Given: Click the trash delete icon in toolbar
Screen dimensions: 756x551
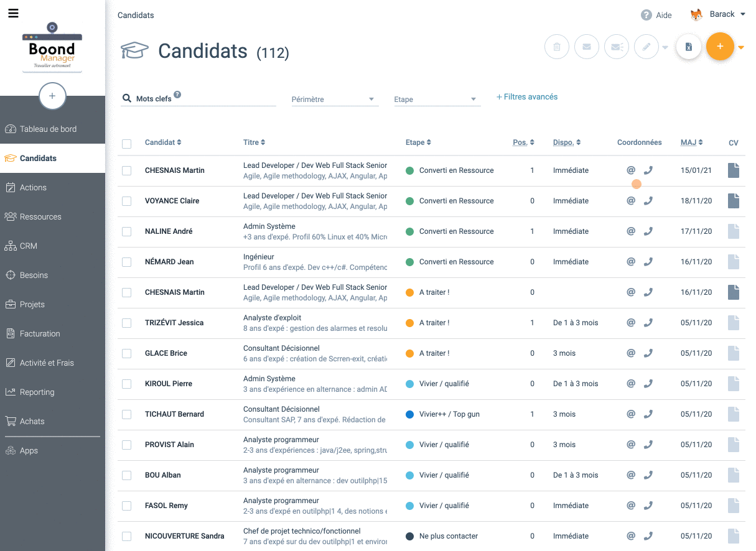Looking at the screenshot, I should pyautogui.click(x=556, y=47).
